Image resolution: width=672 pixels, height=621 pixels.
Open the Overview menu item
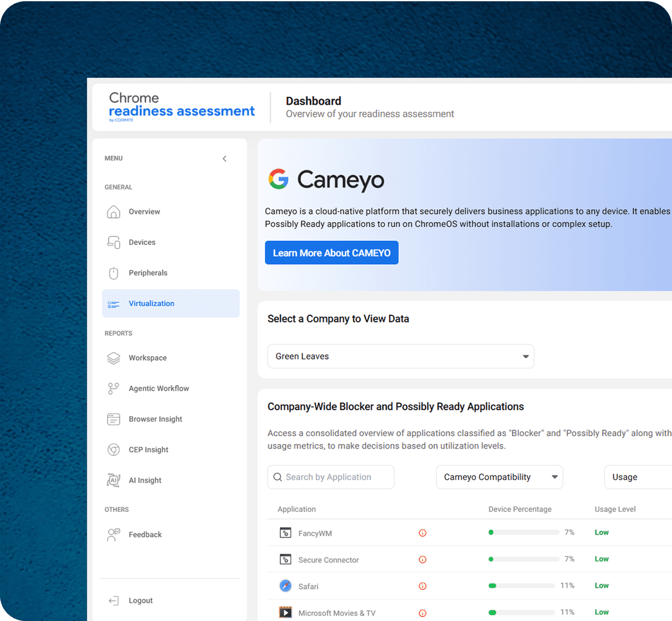[x=171, y=212]
